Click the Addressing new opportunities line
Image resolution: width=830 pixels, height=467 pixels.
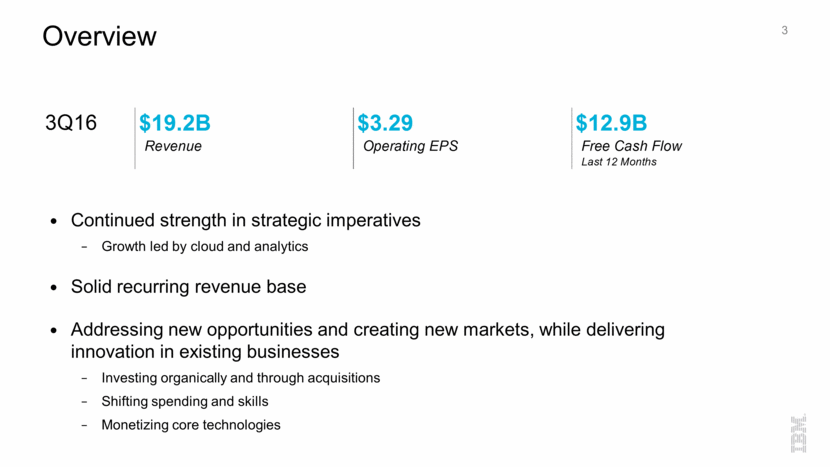pyautogui.click(x=367, y=330)
